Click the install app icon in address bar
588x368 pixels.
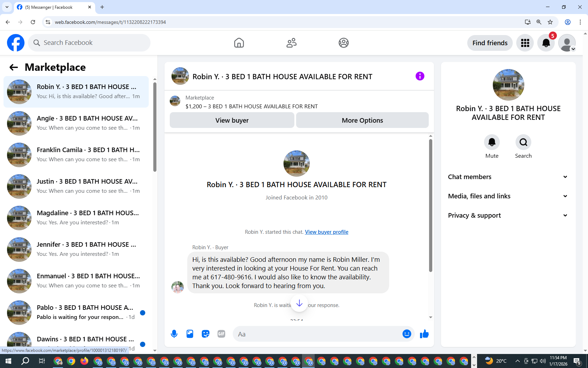528,22
